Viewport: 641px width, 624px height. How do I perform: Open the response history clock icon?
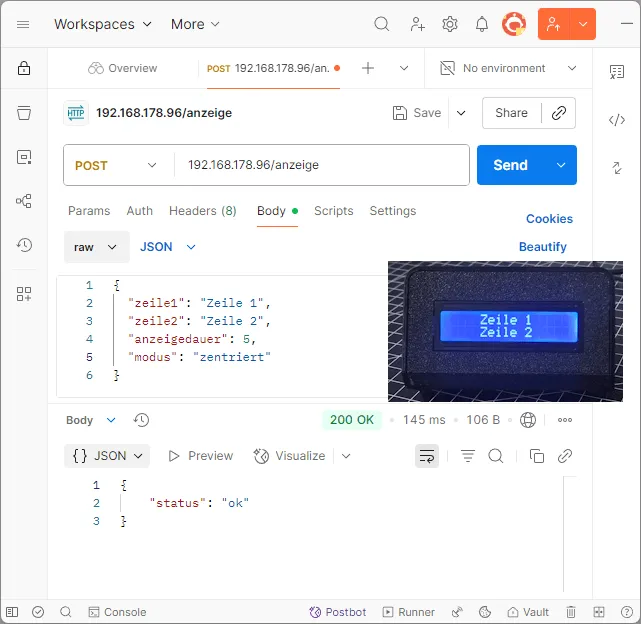click(x=141, y=420)
